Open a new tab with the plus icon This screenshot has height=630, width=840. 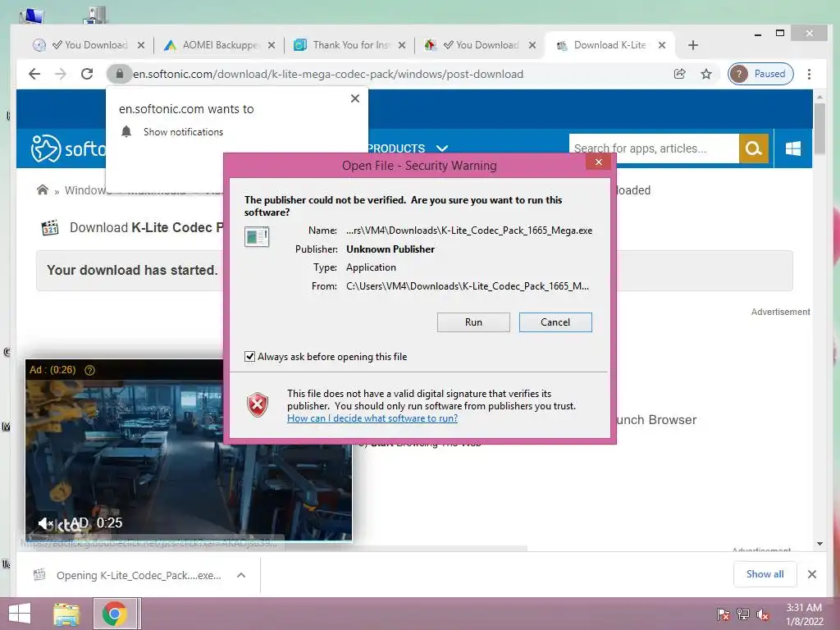coord(692,45)
